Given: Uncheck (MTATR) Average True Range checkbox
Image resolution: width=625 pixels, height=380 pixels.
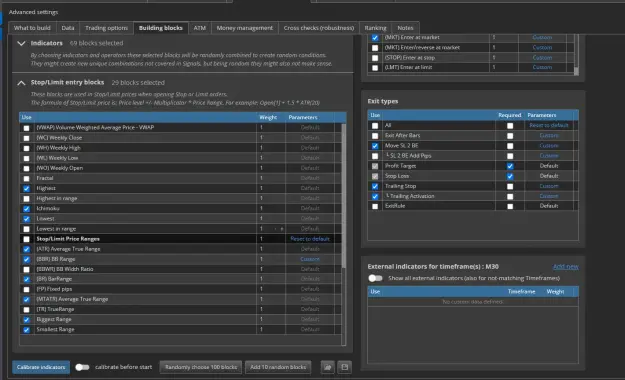Looking at the screenshot, I should [26, 300].
